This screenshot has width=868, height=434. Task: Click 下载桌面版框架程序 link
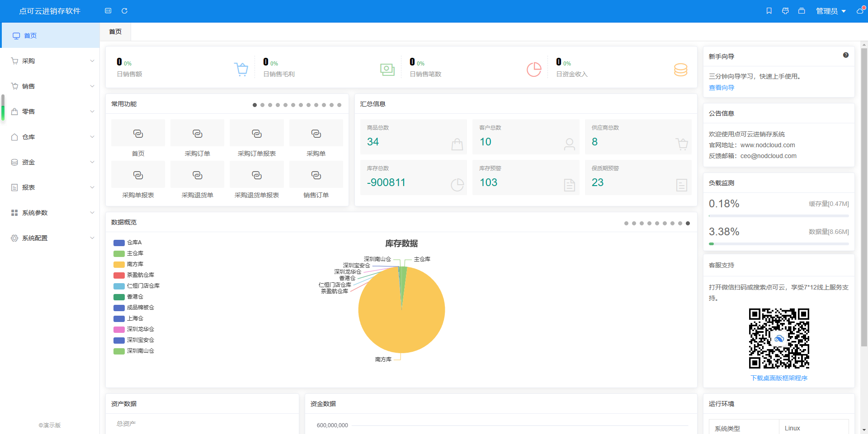pos(778,378)
